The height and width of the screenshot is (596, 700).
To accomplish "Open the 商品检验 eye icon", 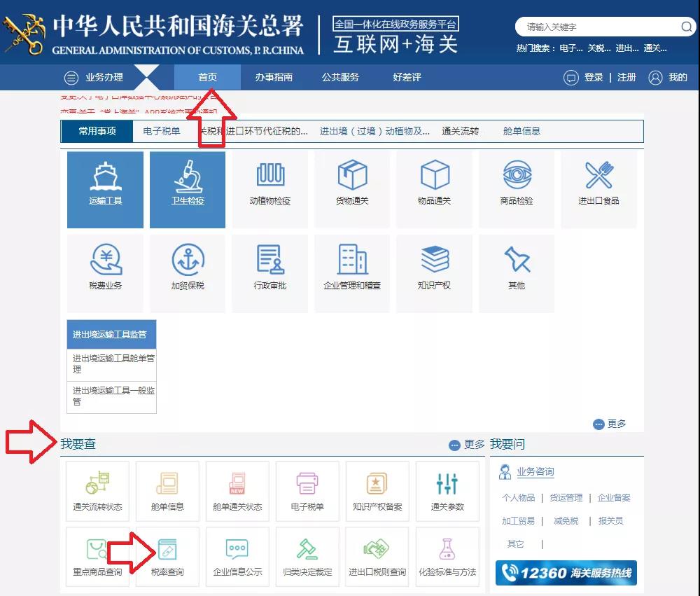I will [517, 189].
